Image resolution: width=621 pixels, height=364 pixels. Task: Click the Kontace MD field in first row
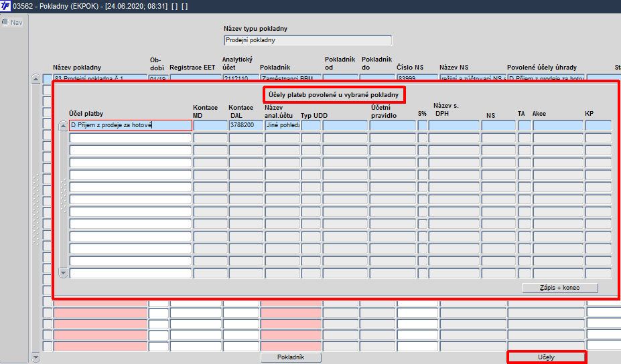click(210, 125)
